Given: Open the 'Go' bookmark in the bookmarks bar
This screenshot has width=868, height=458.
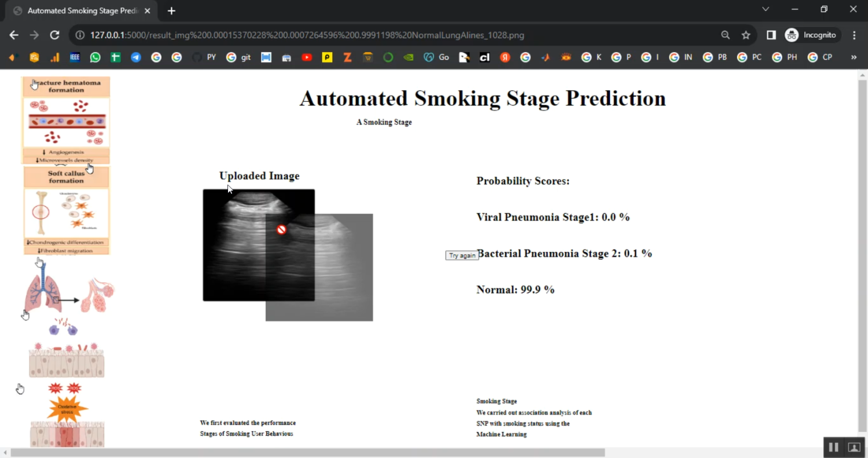Looking at the screenshot, I should (435, 57).
